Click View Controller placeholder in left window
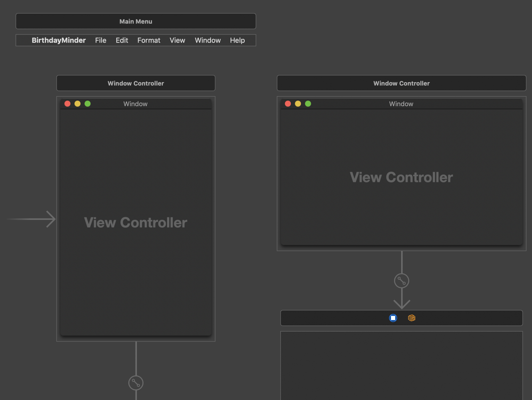This screenshot has width=532, height=400. point(136,222)
